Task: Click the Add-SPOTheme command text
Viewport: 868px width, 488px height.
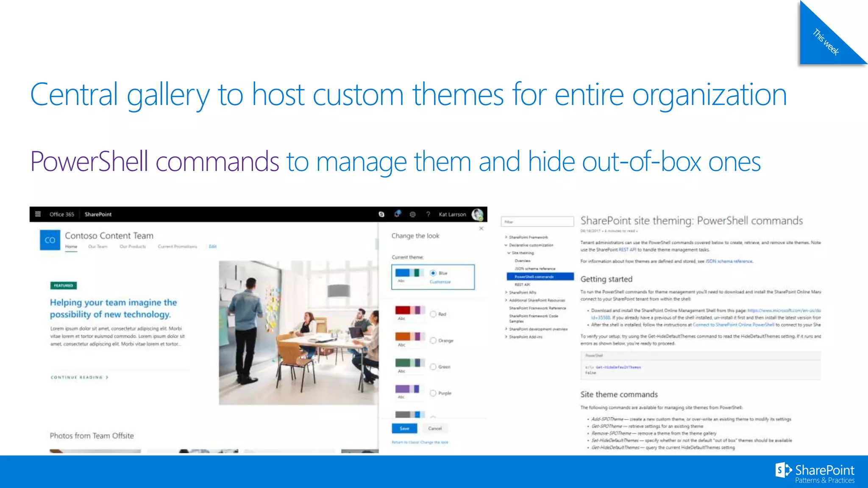Action: coord(607,419)
